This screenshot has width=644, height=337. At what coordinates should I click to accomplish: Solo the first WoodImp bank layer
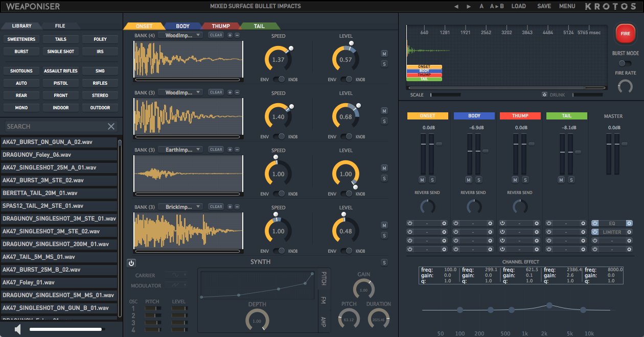coord(384,64)
